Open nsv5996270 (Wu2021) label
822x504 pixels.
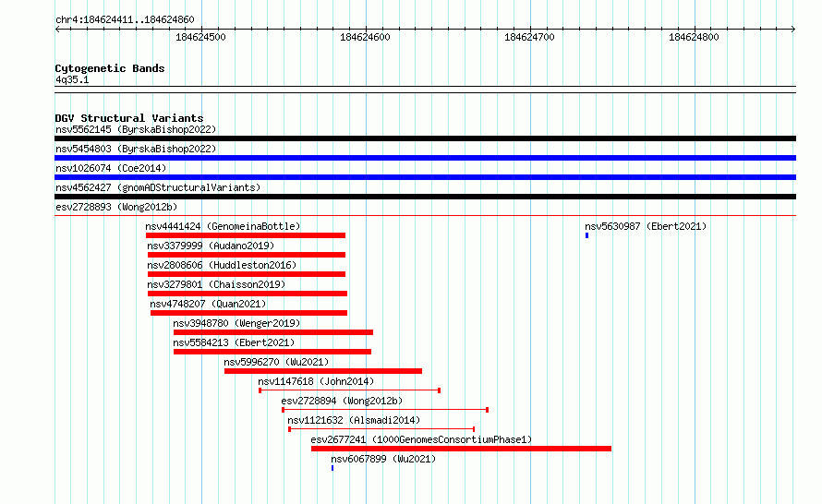click(x=276, y=362)
